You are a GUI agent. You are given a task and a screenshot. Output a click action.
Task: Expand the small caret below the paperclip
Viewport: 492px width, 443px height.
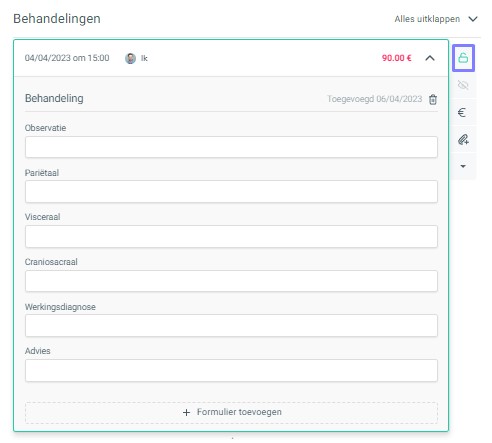click(463, 166)
